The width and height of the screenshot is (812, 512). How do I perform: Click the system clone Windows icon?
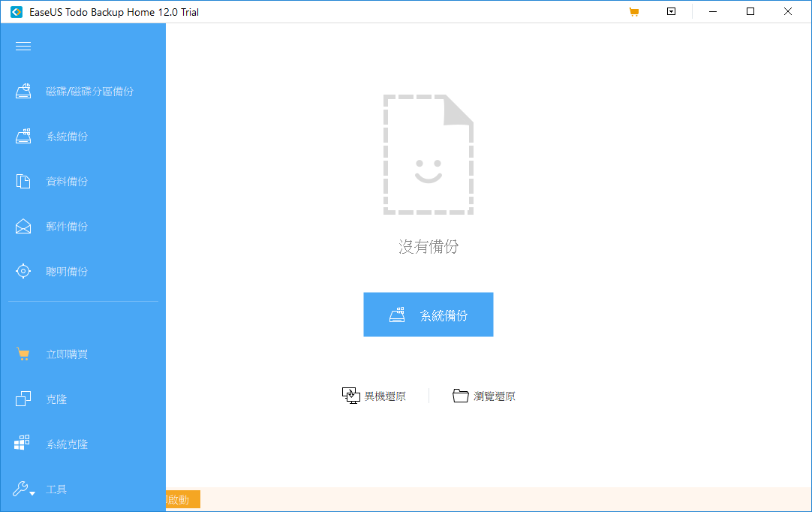coord(22,443)
